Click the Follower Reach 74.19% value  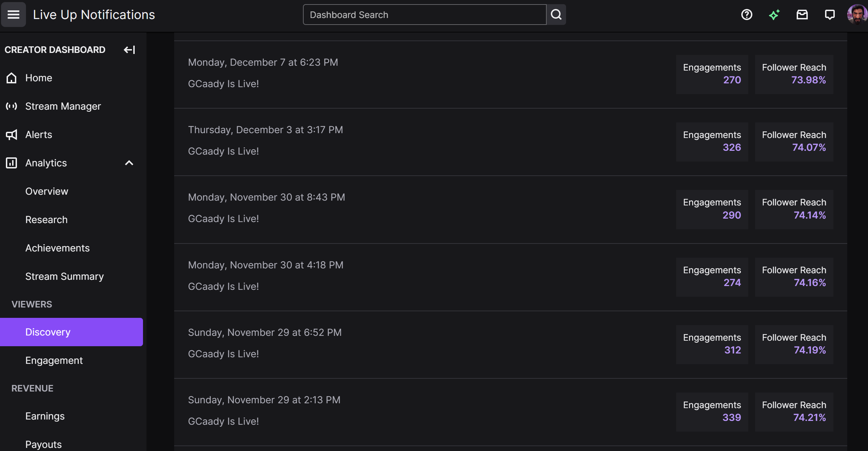(810, 350)
